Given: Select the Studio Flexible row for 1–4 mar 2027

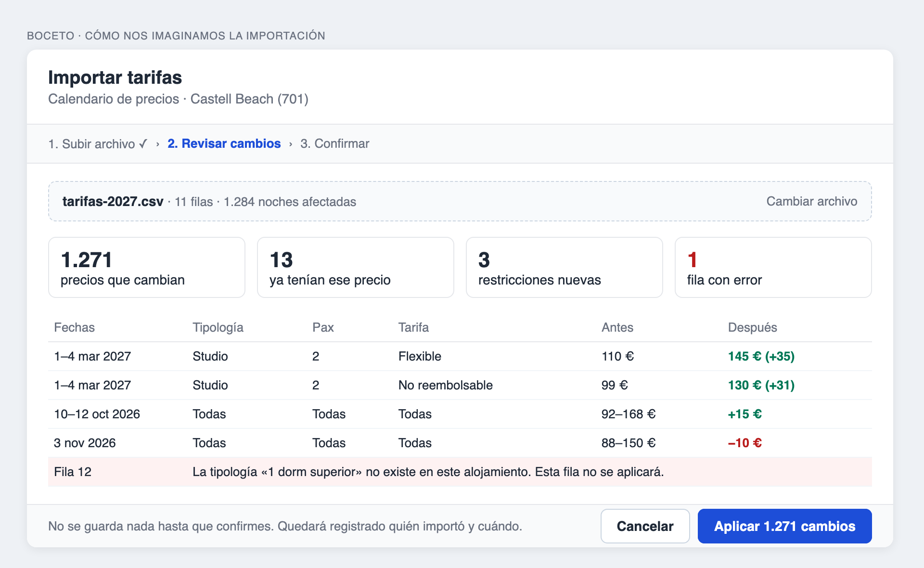Looking at the screenshot, I should click(x=460, y=356).
